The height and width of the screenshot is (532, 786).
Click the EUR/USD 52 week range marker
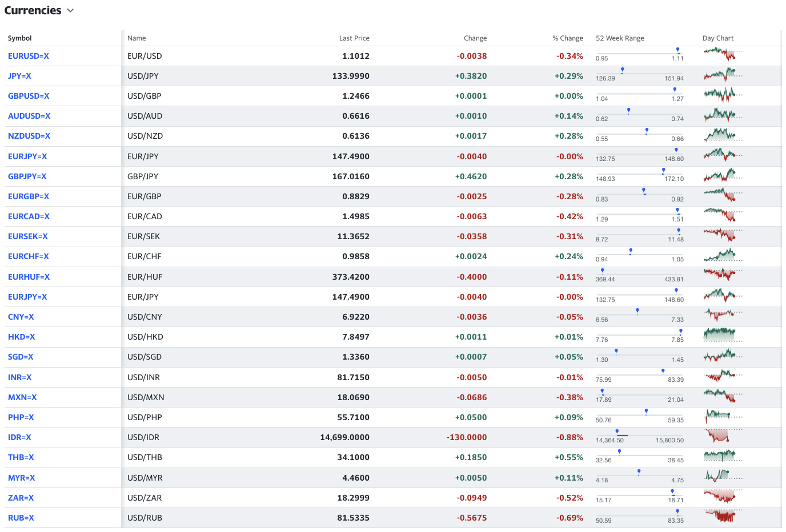coord(677,50)
